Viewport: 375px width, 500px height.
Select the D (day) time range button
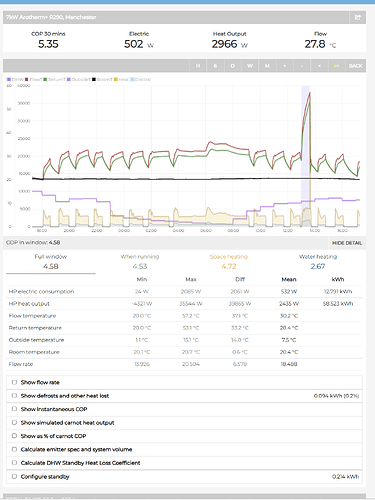233,66
